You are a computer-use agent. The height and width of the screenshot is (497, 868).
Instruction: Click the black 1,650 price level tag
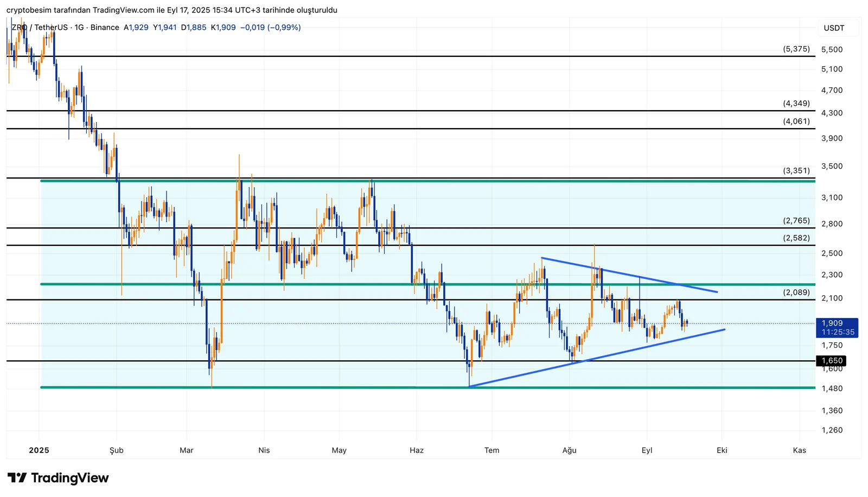pos(831,361)
